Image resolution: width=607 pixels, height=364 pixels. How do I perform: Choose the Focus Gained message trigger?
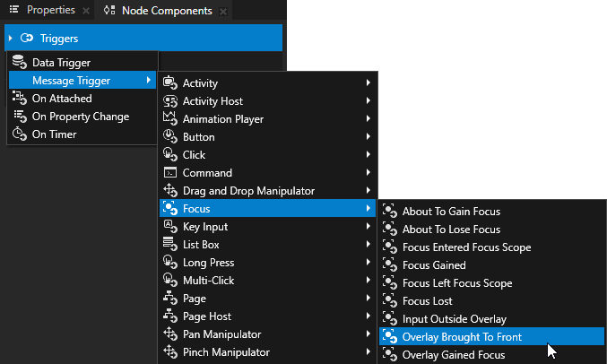click(x=434, y=265)
